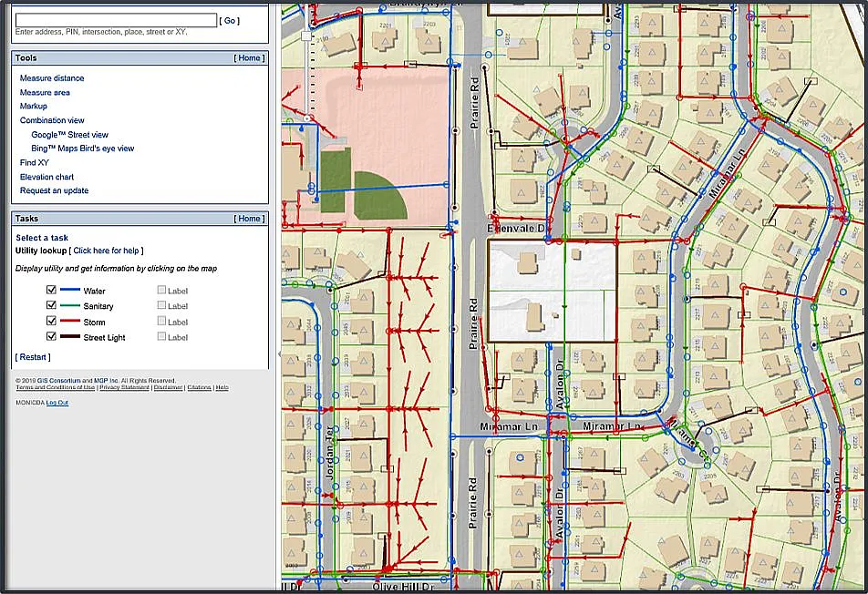Toggle the Street Light layer checkbox
The image size is (868, 594).
52,337
